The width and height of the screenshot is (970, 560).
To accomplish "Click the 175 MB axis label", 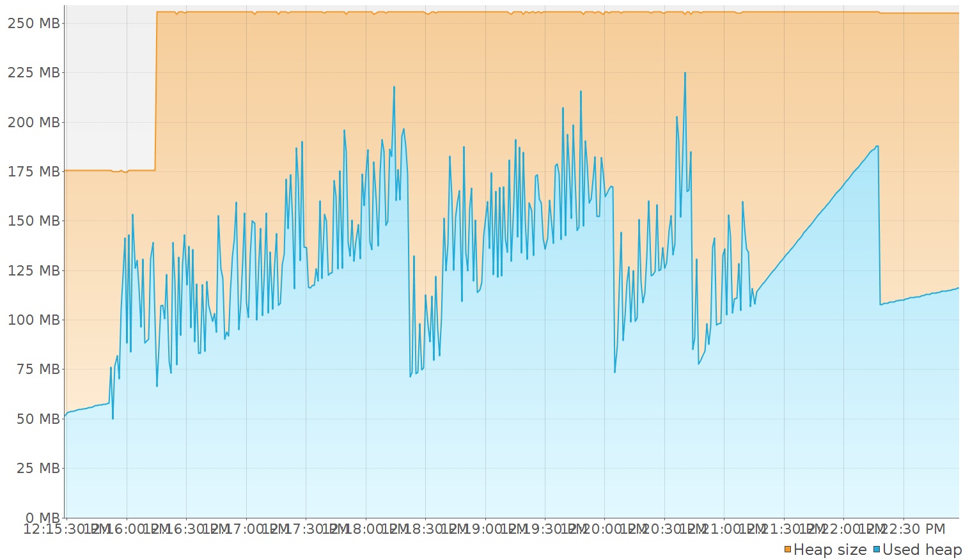I will [x=33, y=171].
